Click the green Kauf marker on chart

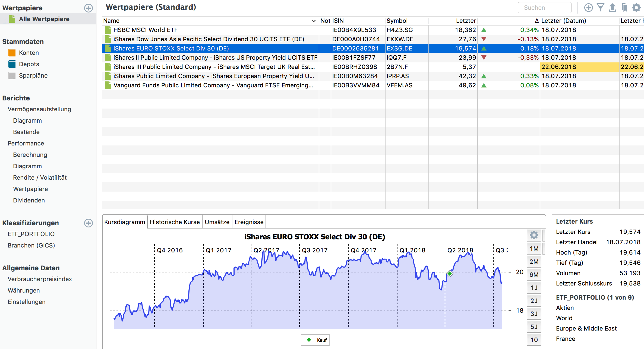450,273
